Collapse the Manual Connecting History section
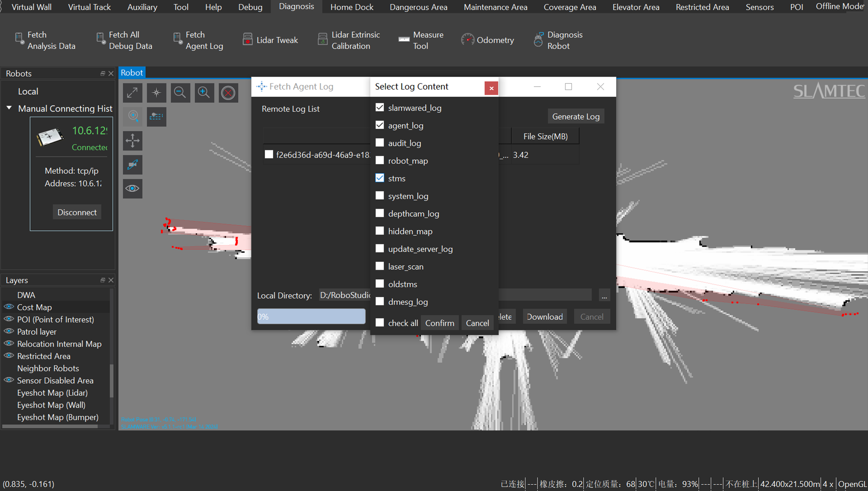 (x=9, y=108)
